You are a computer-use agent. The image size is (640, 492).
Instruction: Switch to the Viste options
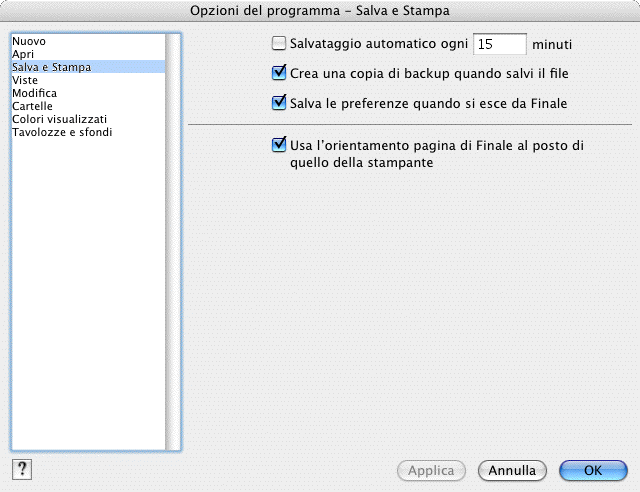pyautogui.click(x=25, y=80)
